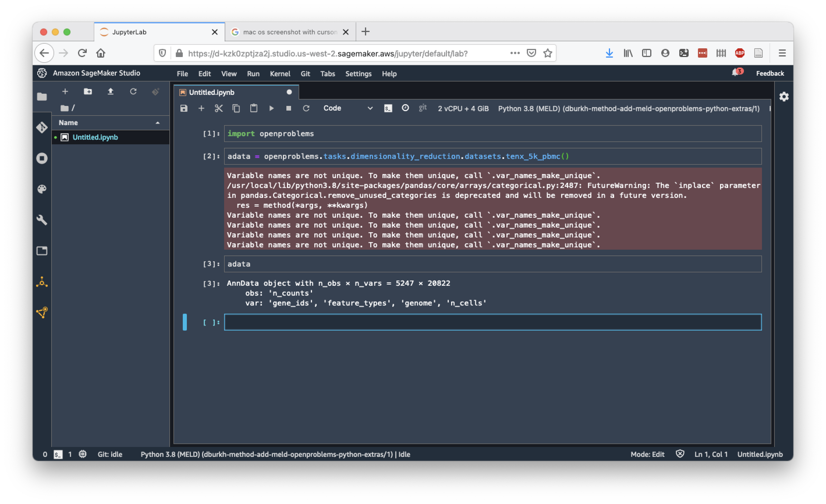Open running terminals and kernels panel
Screen dimensions: 826x504
tap(42, 158)
